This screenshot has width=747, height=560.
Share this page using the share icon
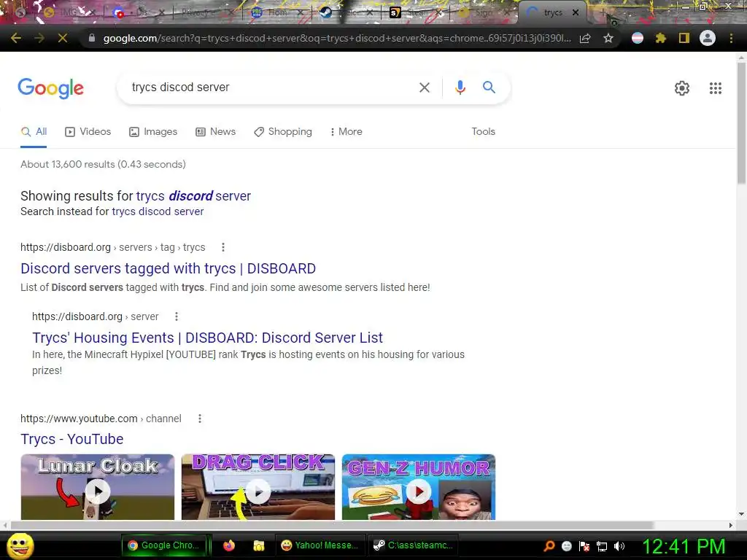coord(585,38)
